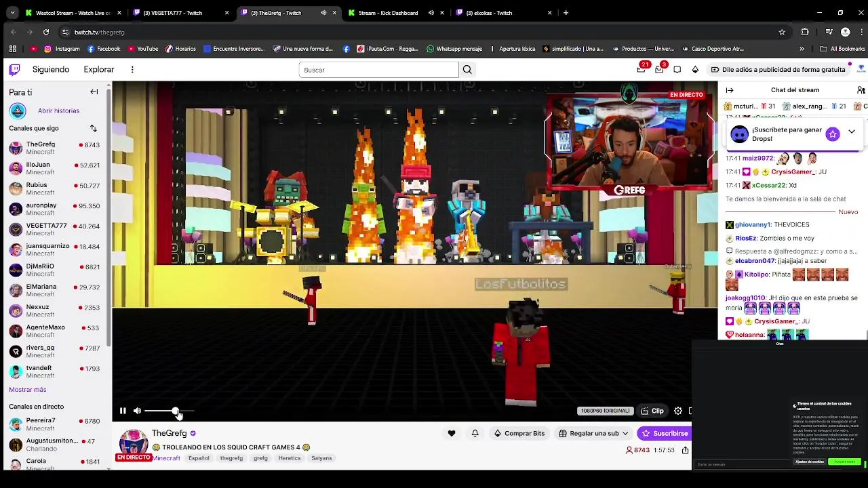Open Chrome media control icon
The image size is (868, 488).
(x=829, y=32)
